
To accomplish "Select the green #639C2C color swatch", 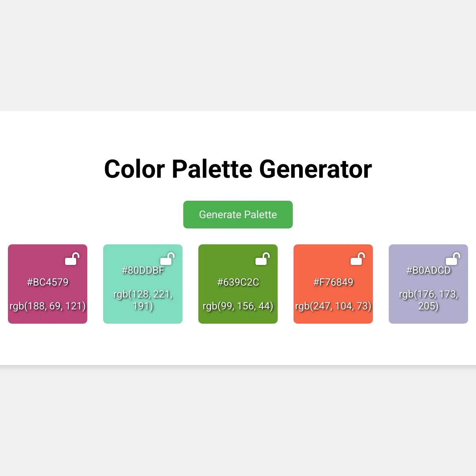I will tap(238, 284).
